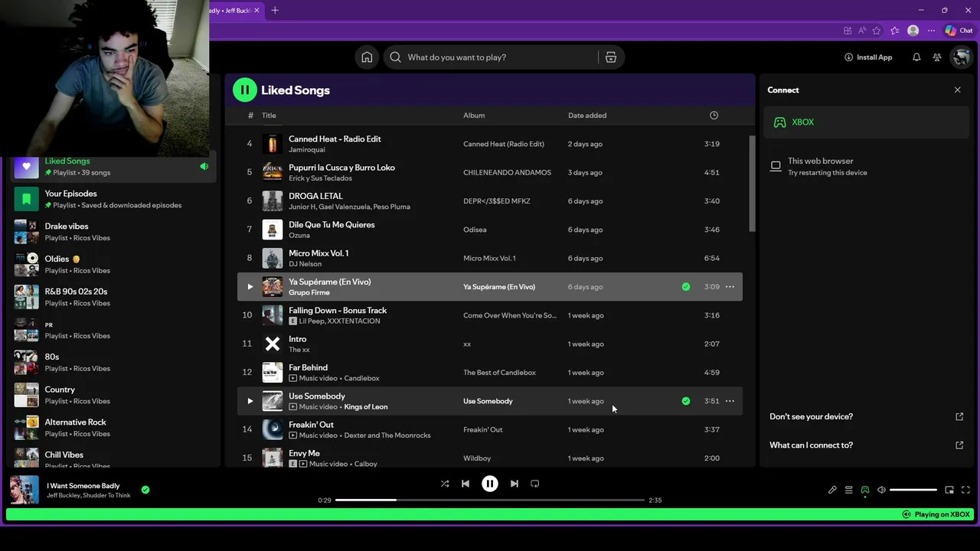This screenshot has width=980, height=551.
Task: Open 'Oldies' playlist in sidebar
Action: (x=114, y=264)
